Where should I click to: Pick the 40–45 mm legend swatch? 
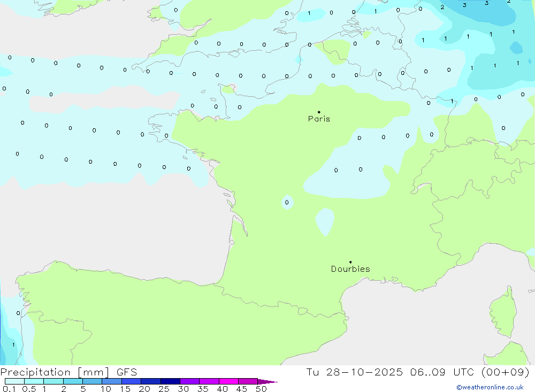click(x=228, y=381)
